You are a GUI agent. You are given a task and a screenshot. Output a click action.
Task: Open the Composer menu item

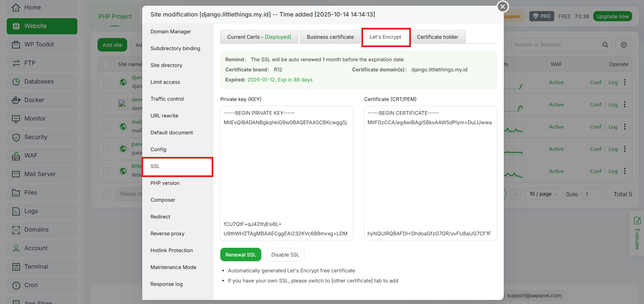coord(178,200)
